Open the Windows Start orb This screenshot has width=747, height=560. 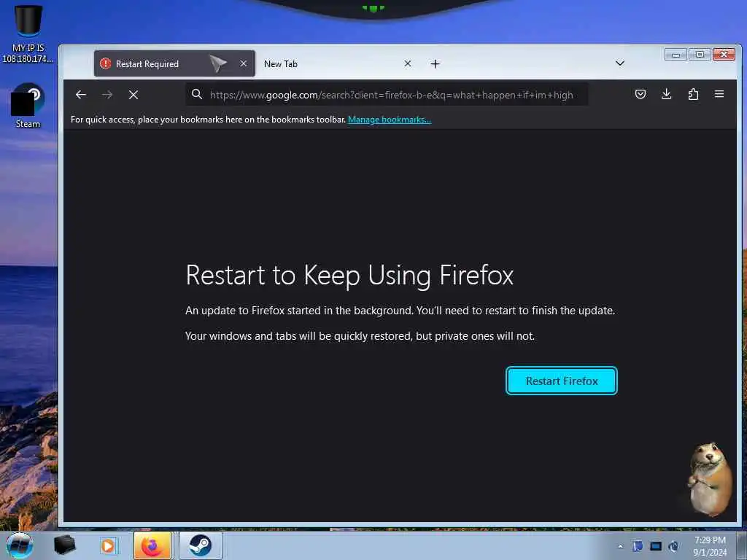click(x=20, y=545)
